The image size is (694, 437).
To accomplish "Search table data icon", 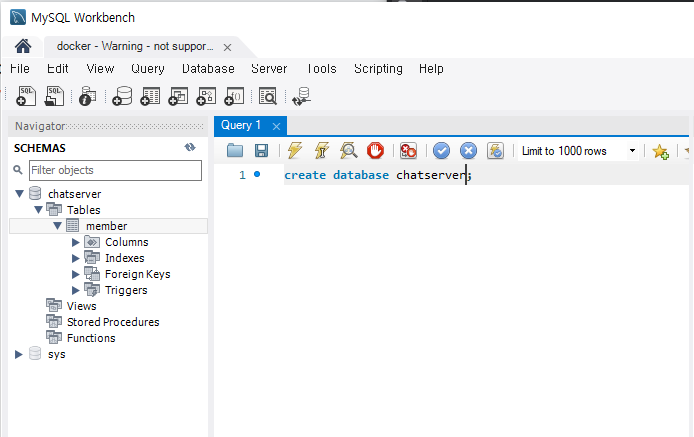I will click(x=268, y=96).
